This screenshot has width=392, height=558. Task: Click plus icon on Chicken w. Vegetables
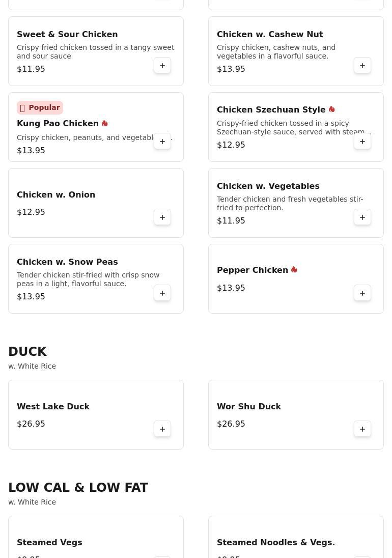pos(362,217)
